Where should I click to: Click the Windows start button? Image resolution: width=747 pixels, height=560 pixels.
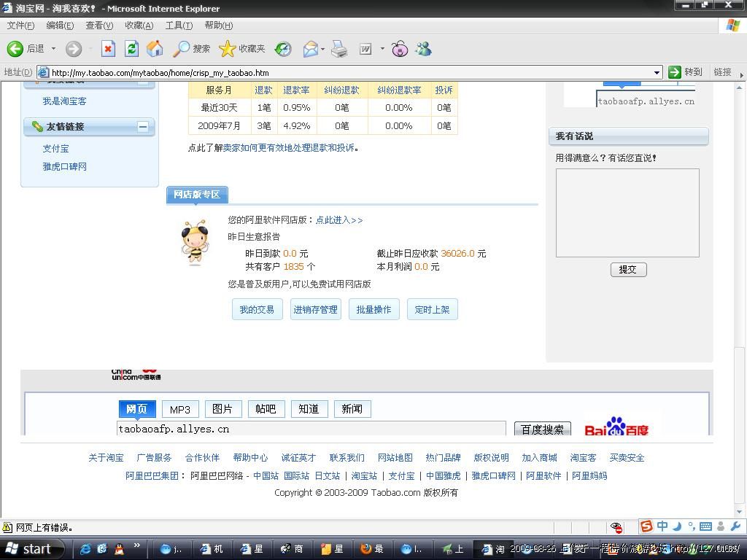click(x=33, y=549)
